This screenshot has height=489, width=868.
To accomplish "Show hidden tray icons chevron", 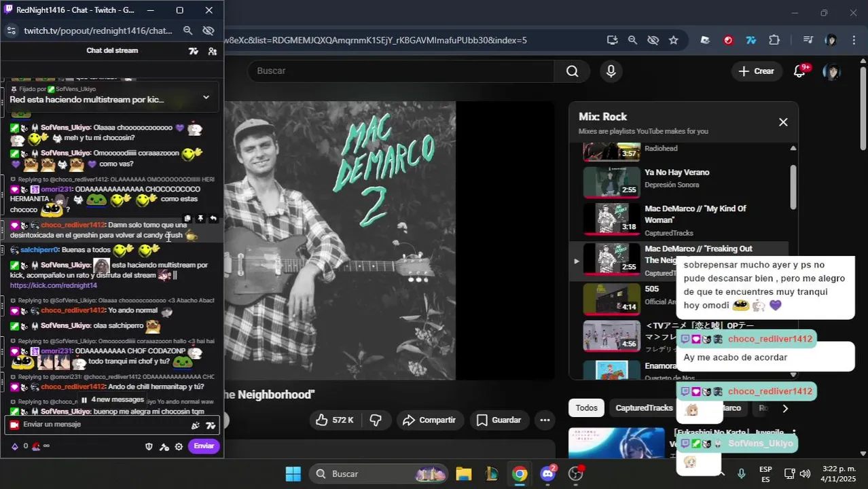I will pyautogui.click(x=722, y=473).
